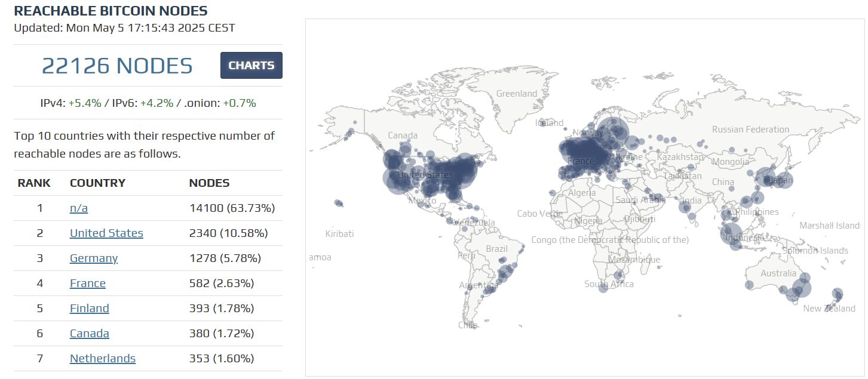Click the RANK column header

[34, 183]
